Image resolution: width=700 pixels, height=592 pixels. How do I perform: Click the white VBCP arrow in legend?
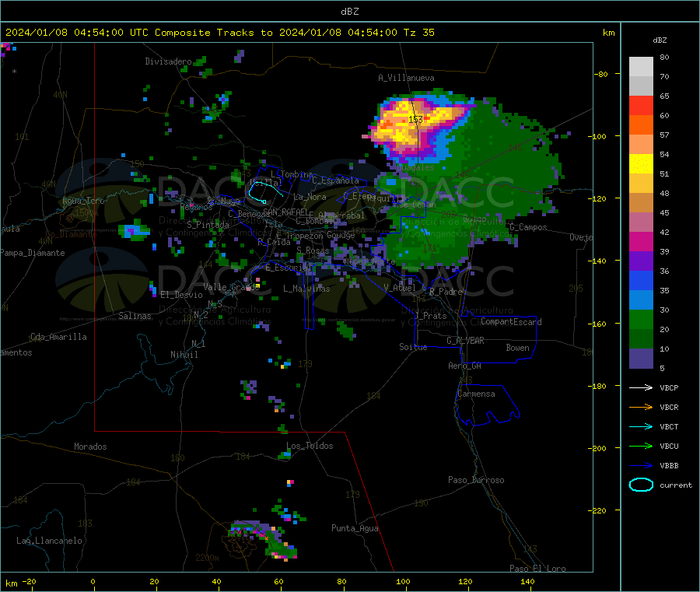[x=641, y=387]
